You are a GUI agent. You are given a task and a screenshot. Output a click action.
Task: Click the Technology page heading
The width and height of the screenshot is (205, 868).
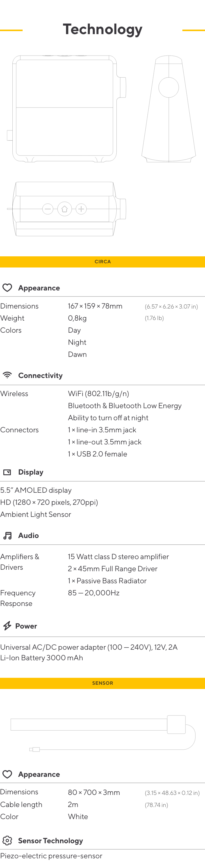pyautogui.click(x=103, y=29)
